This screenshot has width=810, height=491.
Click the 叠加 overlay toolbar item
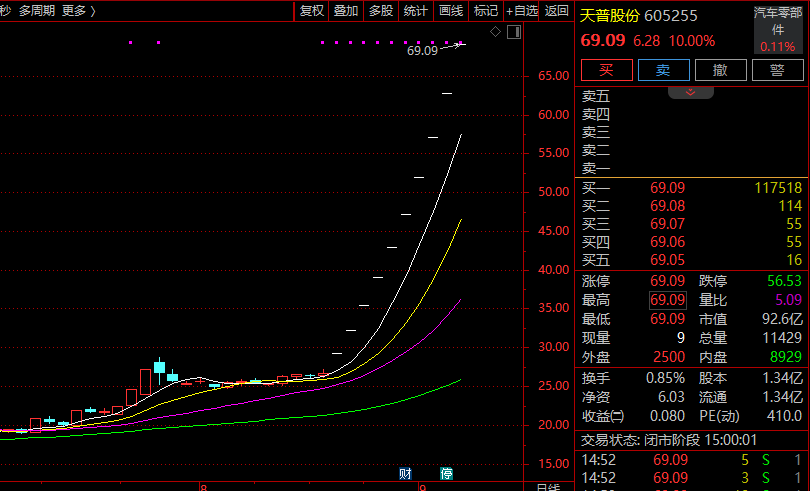point(346,11)
